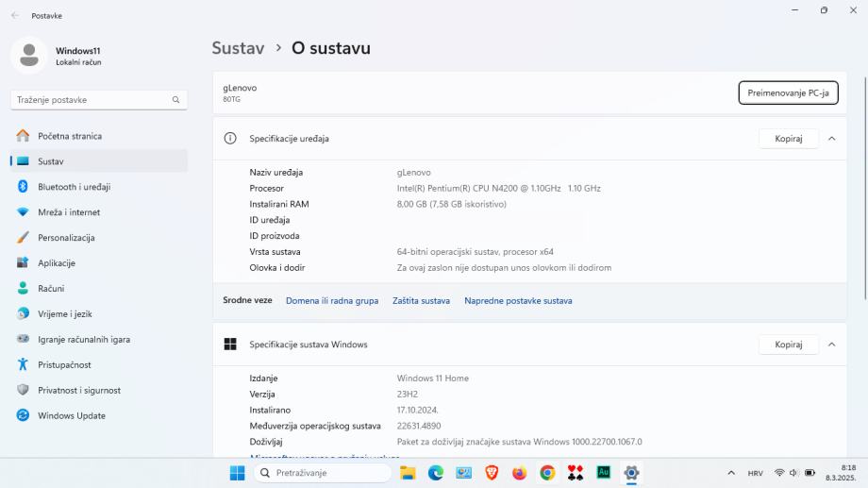The height and width of the screenshot is (488, 868).
Task: Open the Zaštita sustava link
Action: 421,301
